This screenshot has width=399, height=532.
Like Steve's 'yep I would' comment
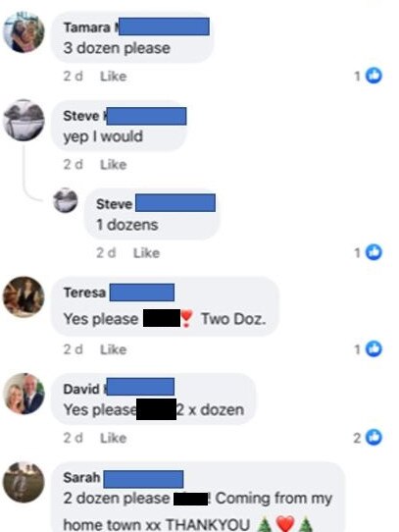coord(113,165)
